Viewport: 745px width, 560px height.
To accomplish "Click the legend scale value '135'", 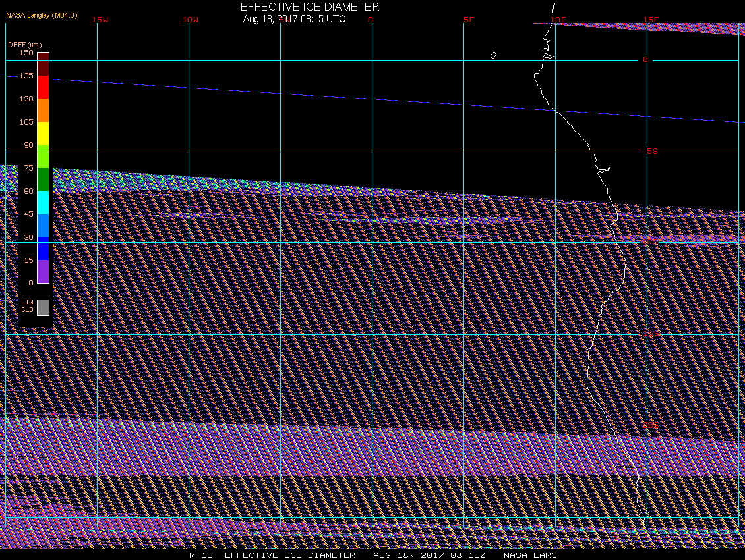I will (x=26, y=76).
